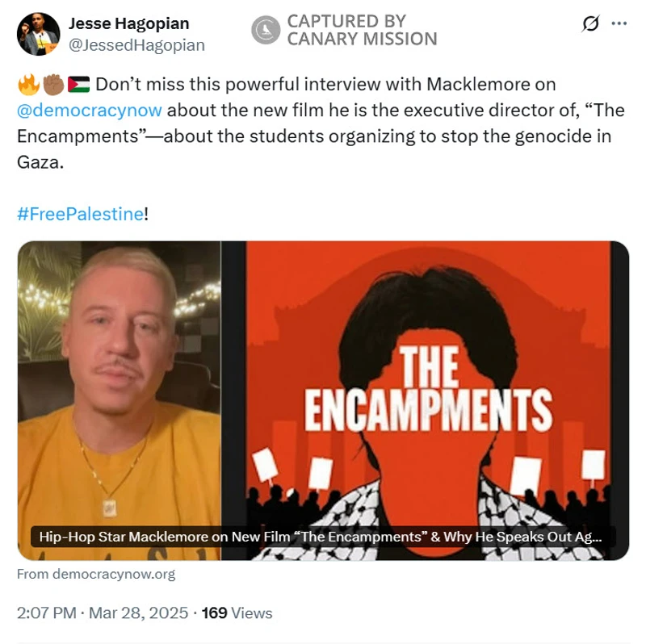Click the 169 Views counter
This screenshot has height=644, width=646.
point(237,613)
